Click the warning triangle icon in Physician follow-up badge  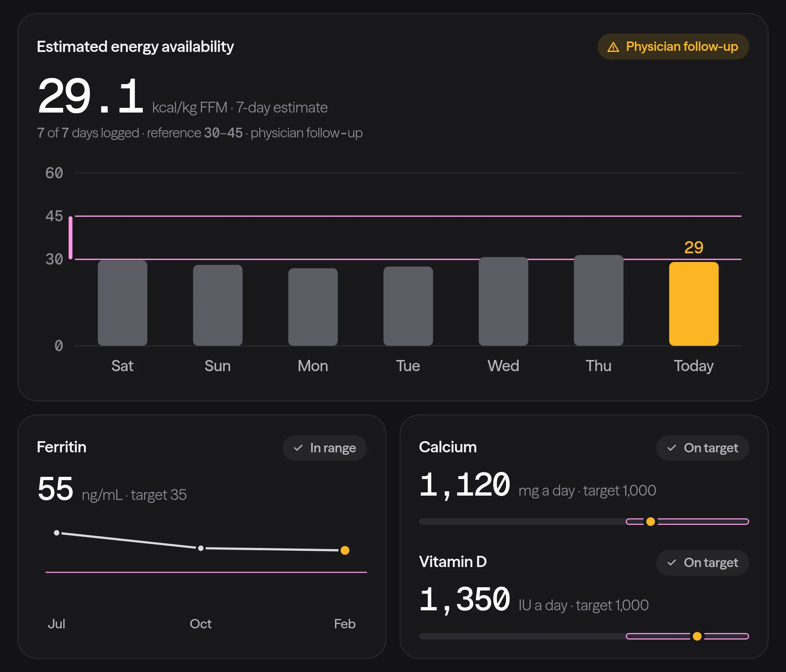[613, 47]
